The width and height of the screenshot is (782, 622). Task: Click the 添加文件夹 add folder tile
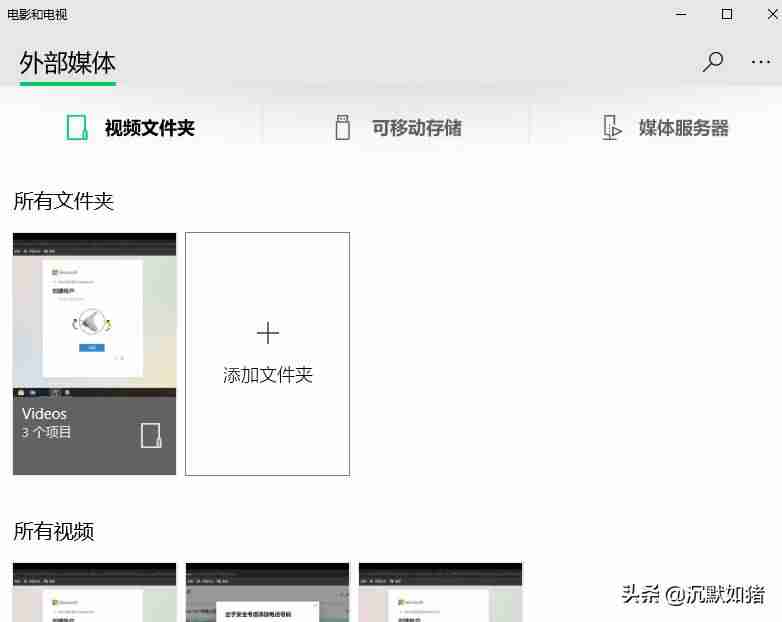[267, 354]
